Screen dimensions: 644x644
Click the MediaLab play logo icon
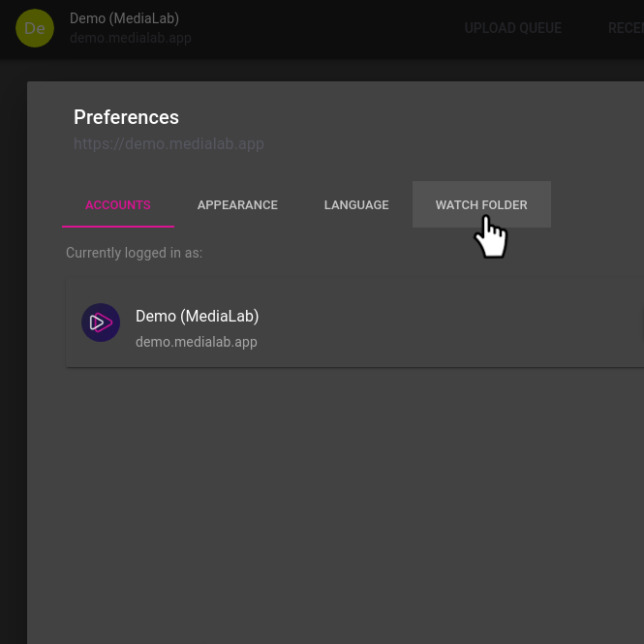click(x=101, y=322)
